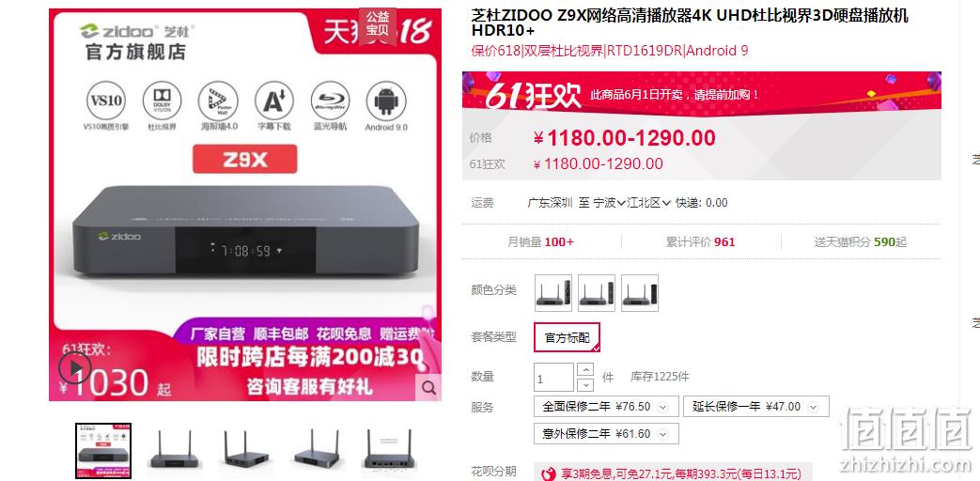Click the Poster Wall 4.0 icon
The width and height of the screenshot is (980, 481).
(218, 101)
